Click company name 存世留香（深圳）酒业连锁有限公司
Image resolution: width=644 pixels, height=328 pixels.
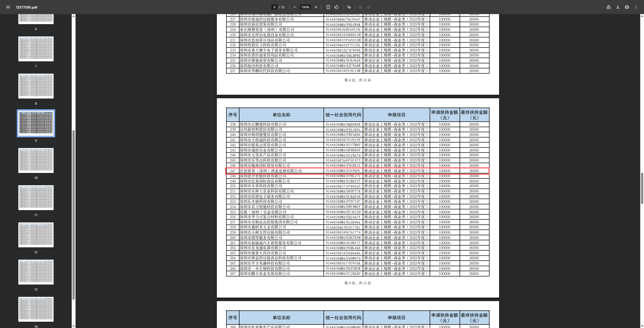pos(271,171)
